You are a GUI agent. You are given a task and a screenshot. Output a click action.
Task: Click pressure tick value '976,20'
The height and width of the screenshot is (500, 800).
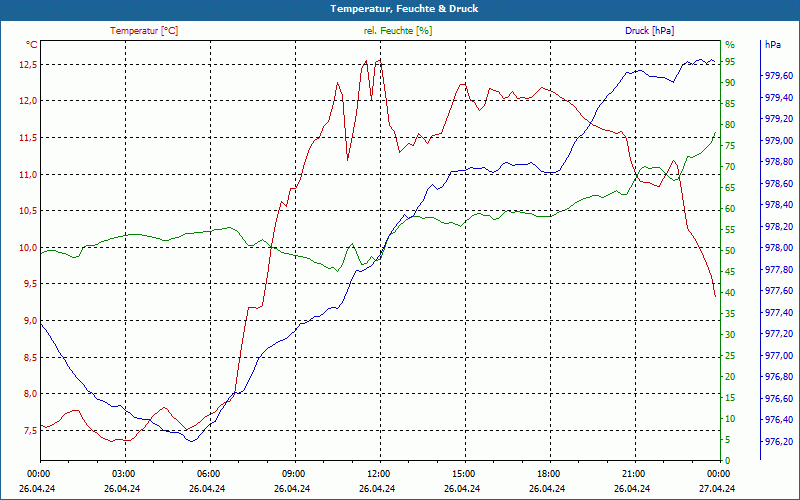pyautogui.click(x=779, y=441)
